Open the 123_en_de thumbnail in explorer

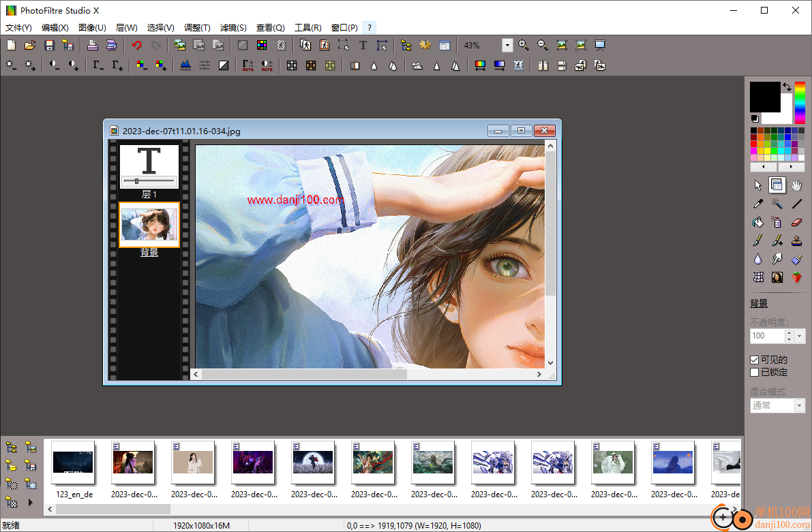coord(73,463)
